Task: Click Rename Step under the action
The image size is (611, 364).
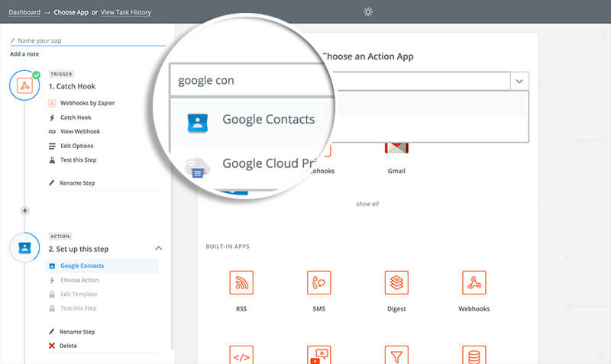Action: 77,332
